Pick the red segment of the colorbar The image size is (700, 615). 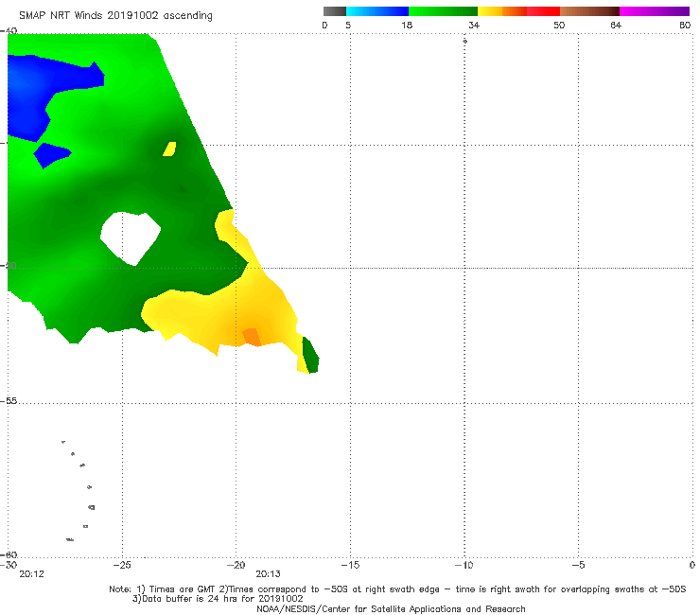543,11
